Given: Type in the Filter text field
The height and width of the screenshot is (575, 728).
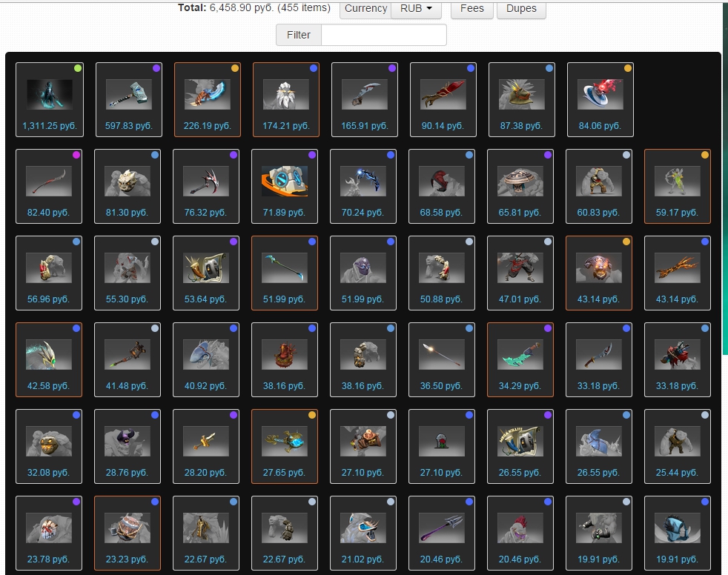Looking at the screenshot, I should tap(383, 35).
